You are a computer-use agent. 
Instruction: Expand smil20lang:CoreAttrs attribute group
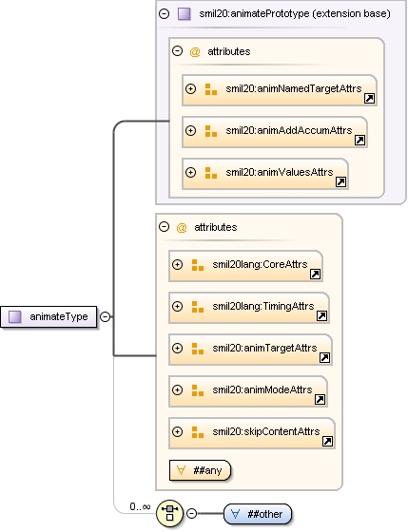point(177,265)
